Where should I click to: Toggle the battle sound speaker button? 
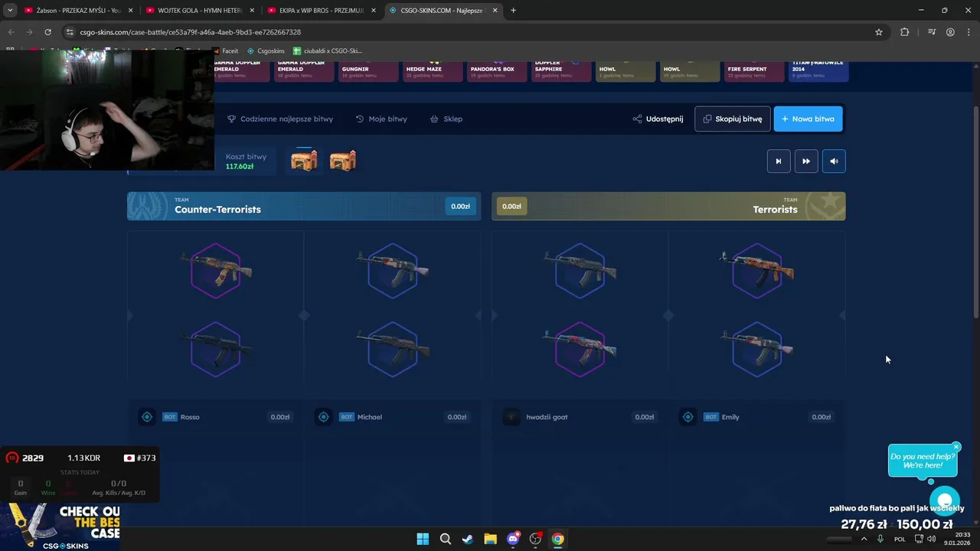coord(834,161)
